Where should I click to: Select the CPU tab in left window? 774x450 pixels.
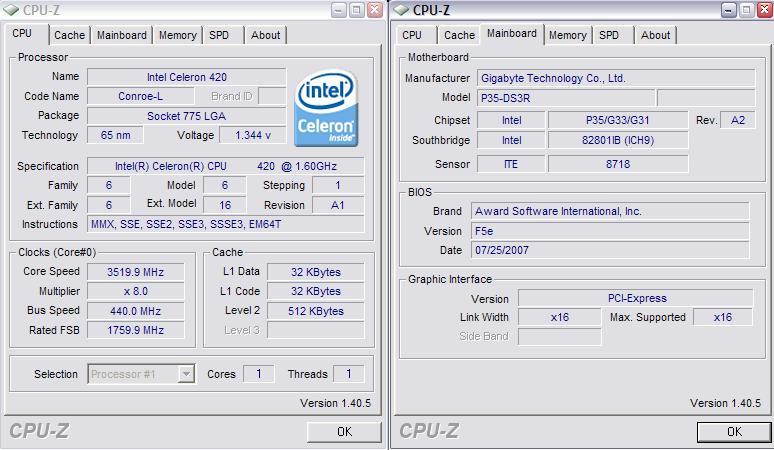point(22,33)
